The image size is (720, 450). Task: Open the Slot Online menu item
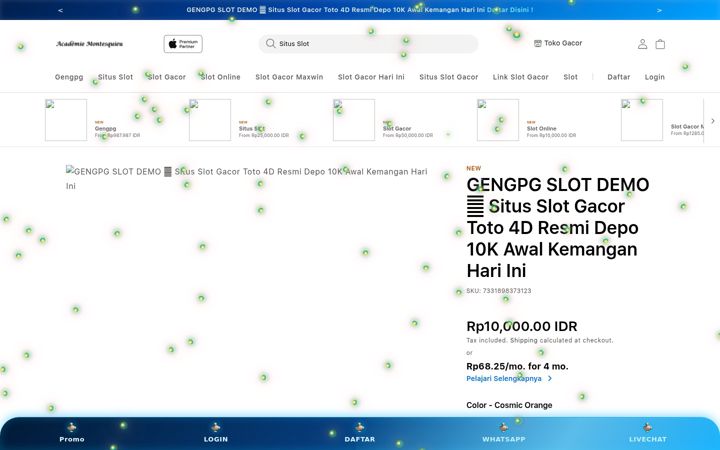pos(220,77)
